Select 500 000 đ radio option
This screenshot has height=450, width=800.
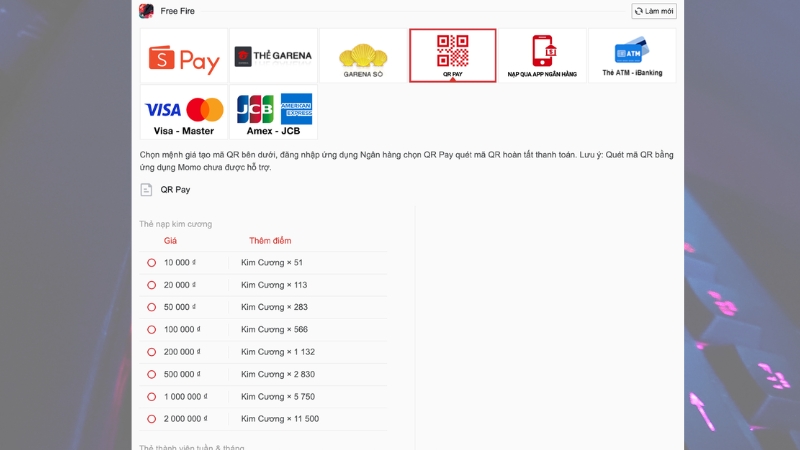(x=152, y=374)
